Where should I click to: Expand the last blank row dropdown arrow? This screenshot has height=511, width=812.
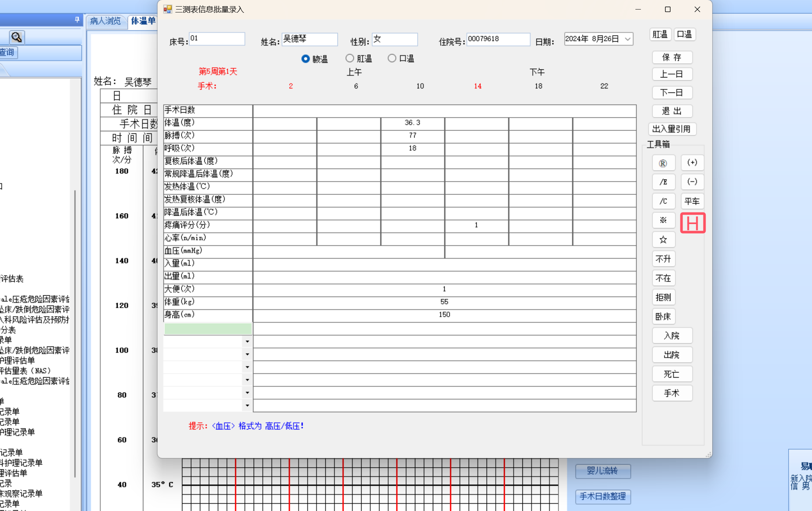click(x=248, y=405)
